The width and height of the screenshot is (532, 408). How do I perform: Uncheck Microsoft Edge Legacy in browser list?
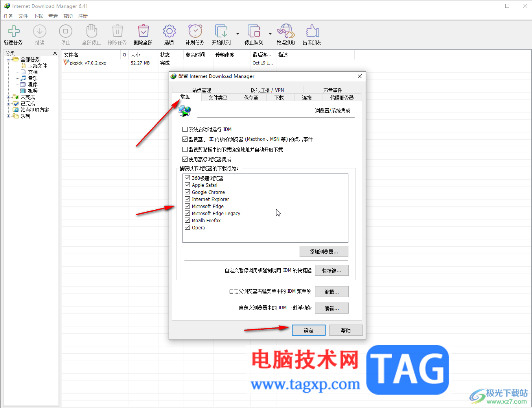188,213
